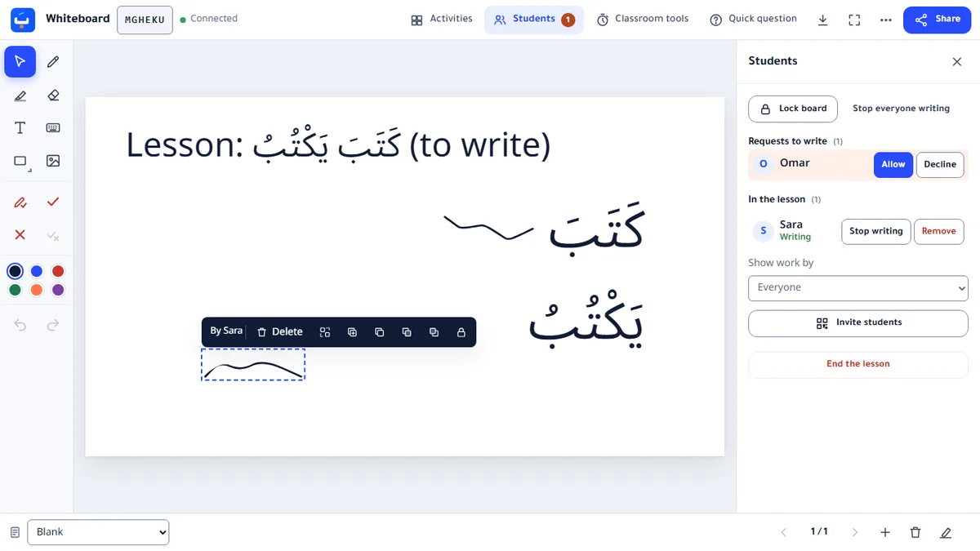Open the Blank page template dropdown
Viewport: 980px width, 551px height.
tap(98, 532)
